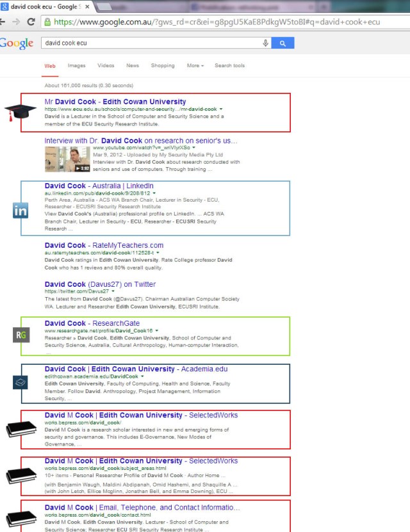Click books icon beside subject_areas.html result
This screenshot has height=532, width=410.
tap(21, 475)
